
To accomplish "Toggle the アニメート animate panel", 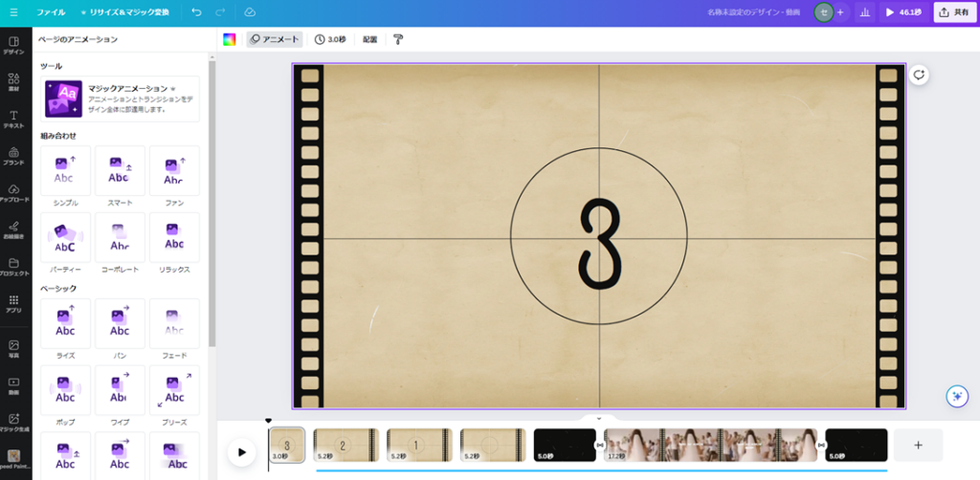I will pos(274,39).
